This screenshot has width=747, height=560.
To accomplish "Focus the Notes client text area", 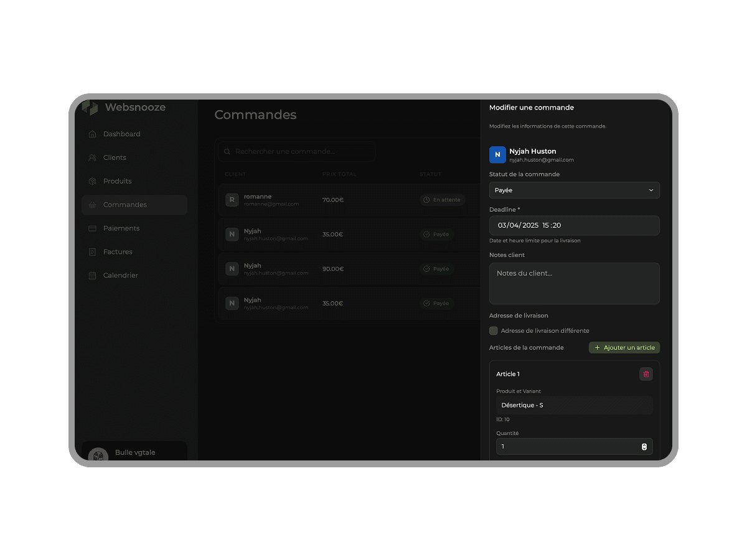I will [574, 284].
